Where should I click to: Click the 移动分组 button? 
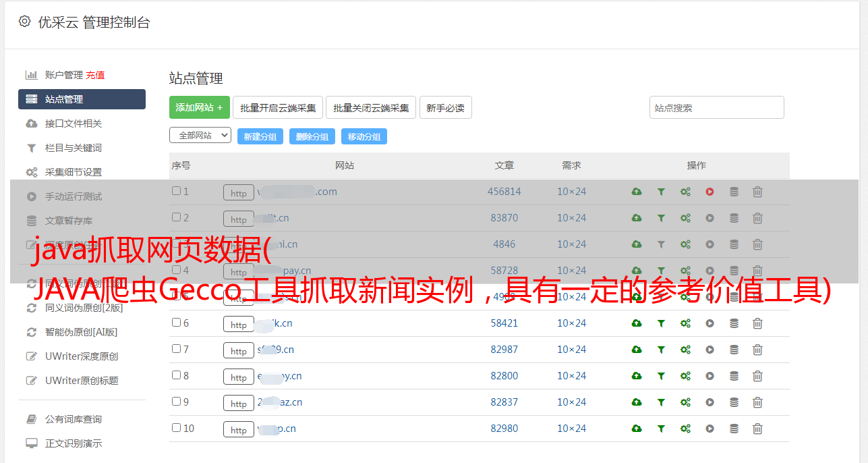(x=364, y=136)
